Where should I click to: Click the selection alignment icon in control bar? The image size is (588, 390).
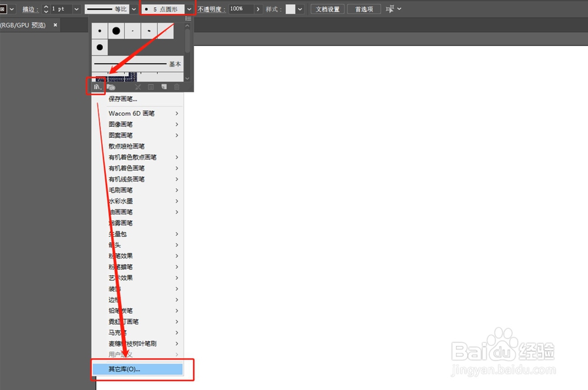[390, 9]
